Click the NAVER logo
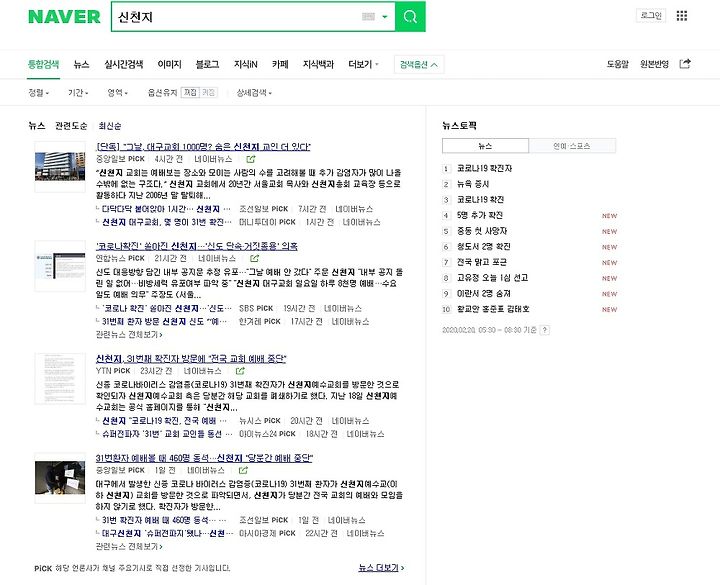720x585 pixels. pyautogui.click(x=64, y=17)
